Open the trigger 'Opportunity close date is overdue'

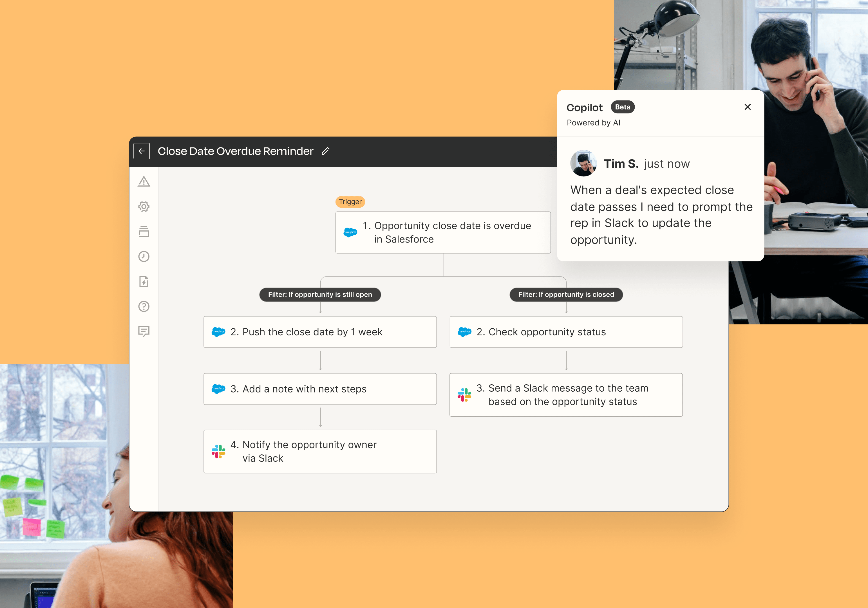point(443,232)
